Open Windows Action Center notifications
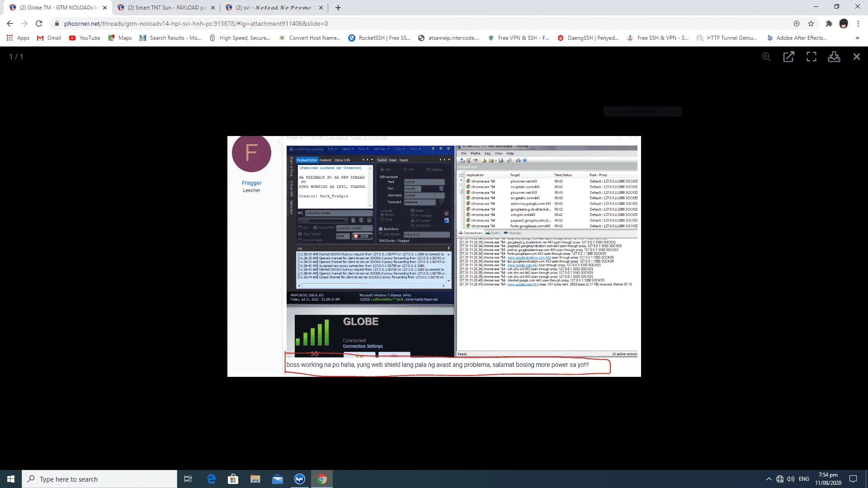 tap(853, 479)
